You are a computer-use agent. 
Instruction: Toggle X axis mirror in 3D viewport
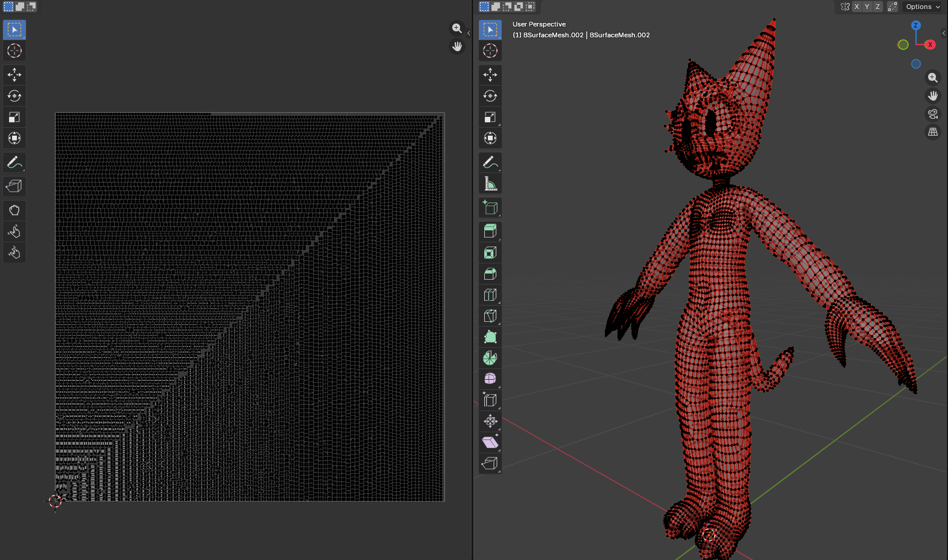(x=856, y=7)
